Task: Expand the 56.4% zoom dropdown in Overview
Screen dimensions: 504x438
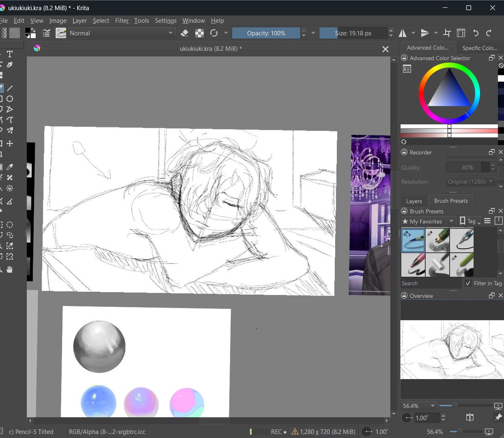Action: coord(419,406)
